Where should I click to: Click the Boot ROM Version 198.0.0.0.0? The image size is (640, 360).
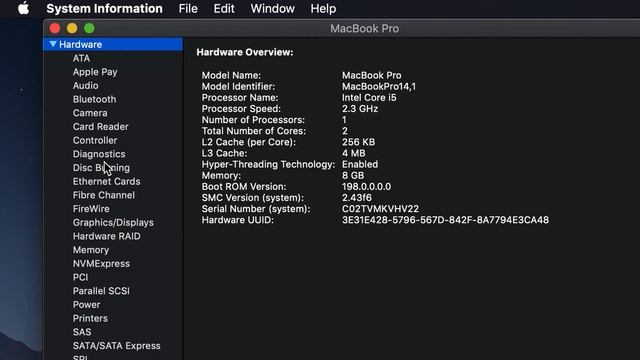click(366, 187)
